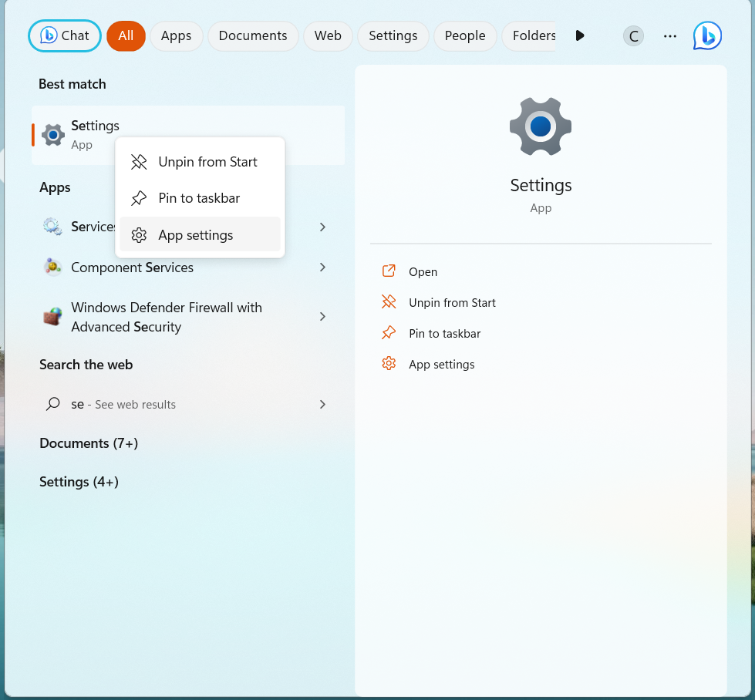755x700 pixels.
Task: Select Unpin from Start in context menu
Action: click(x=207, y=162)
